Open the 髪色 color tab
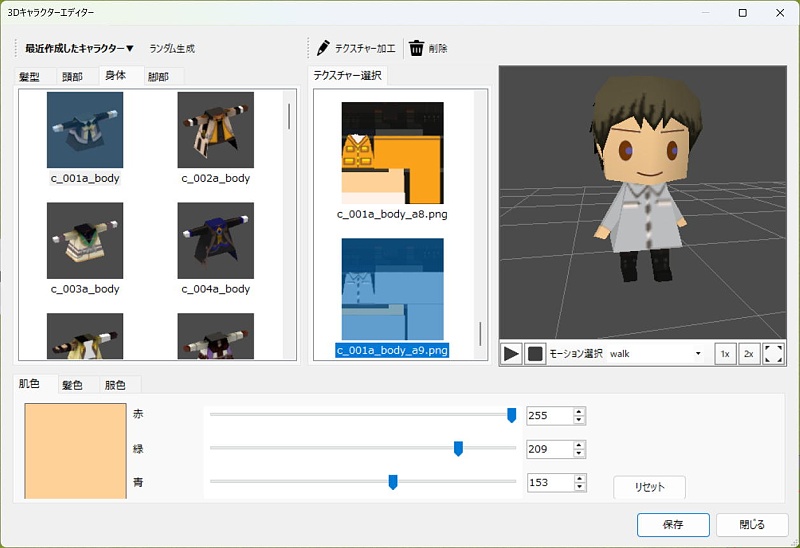This screenshot has height=548, width=800. pyautogui.click(x=72, y=385)
